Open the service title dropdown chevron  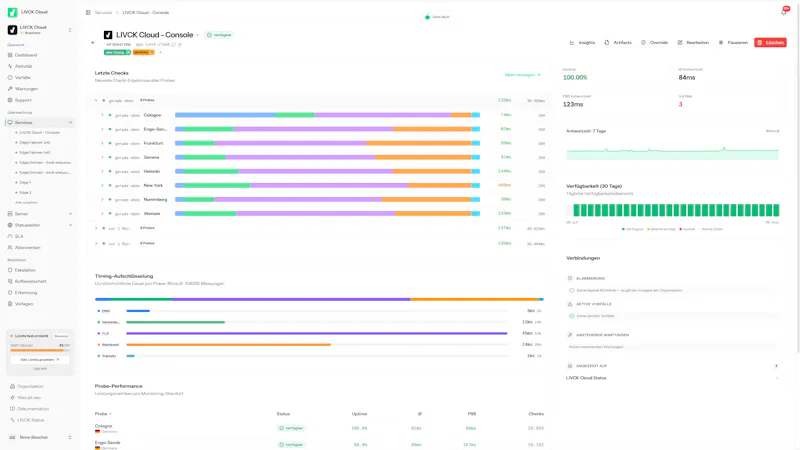[x=197, y=35]
